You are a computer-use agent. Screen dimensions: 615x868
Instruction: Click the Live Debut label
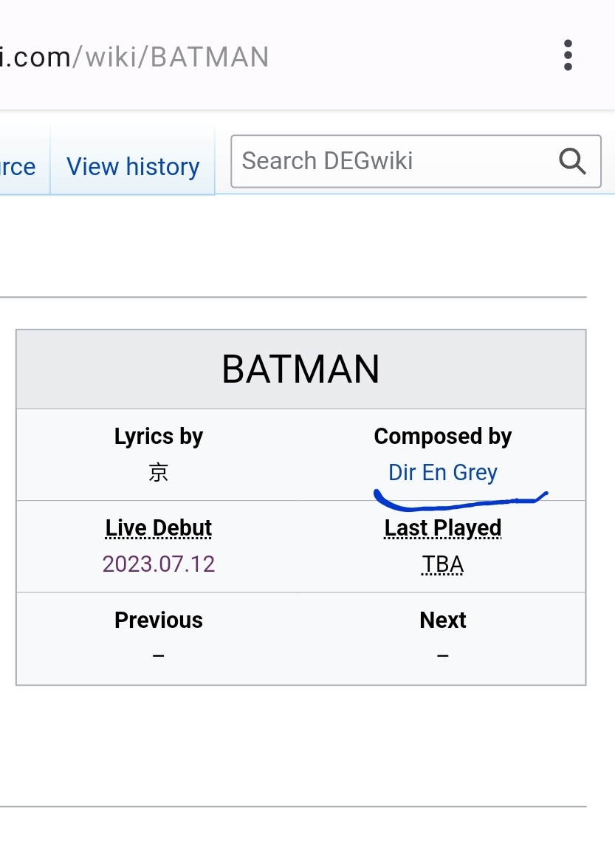click(158, 527)
